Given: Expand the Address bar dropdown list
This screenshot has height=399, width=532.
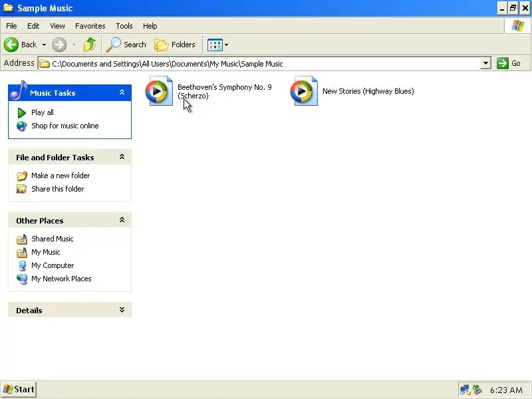Looking at the screenshot, I should [x=486, y=63].
